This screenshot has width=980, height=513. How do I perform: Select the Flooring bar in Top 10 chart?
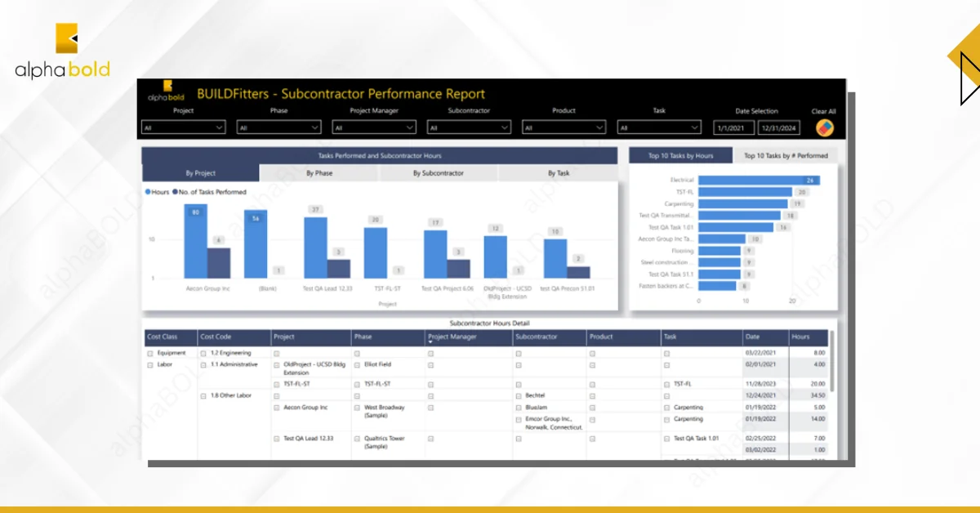(719, 251)
